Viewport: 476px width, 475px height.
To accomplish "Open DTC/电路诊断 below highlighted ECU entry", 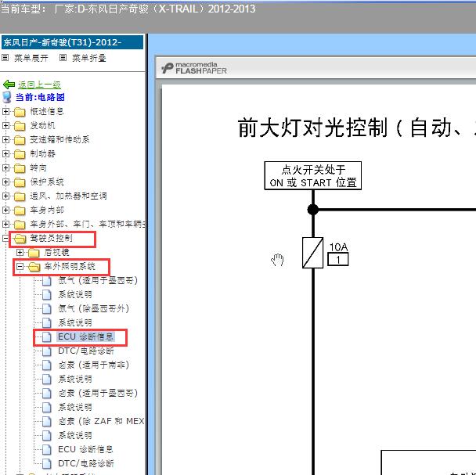I will (86, 351).
